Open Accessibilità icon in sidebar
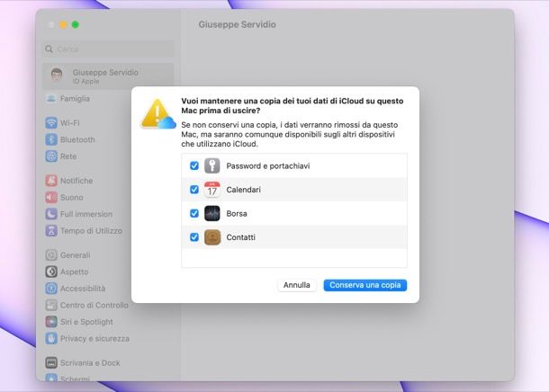The width and height of the screenshot is (549, 392). pos(51,289)
